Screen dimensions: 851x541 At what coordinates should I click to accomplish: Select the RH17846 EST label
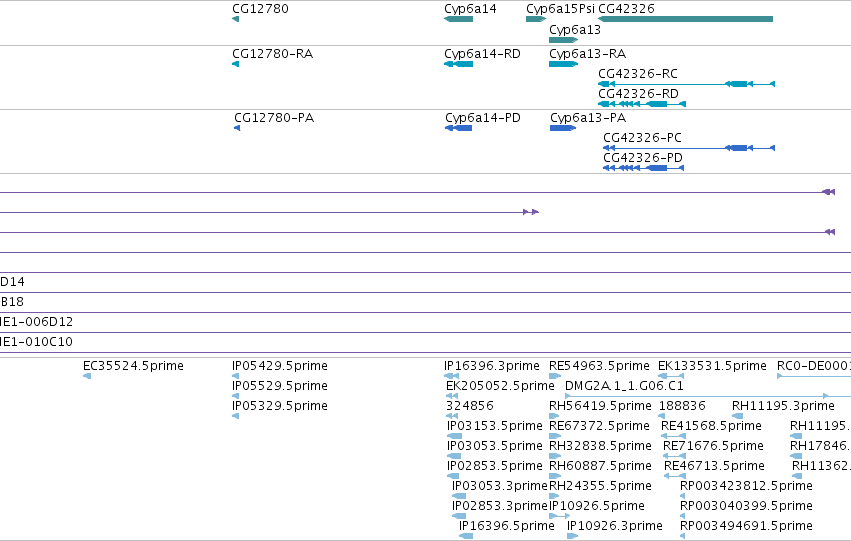(x=820, y=446)
